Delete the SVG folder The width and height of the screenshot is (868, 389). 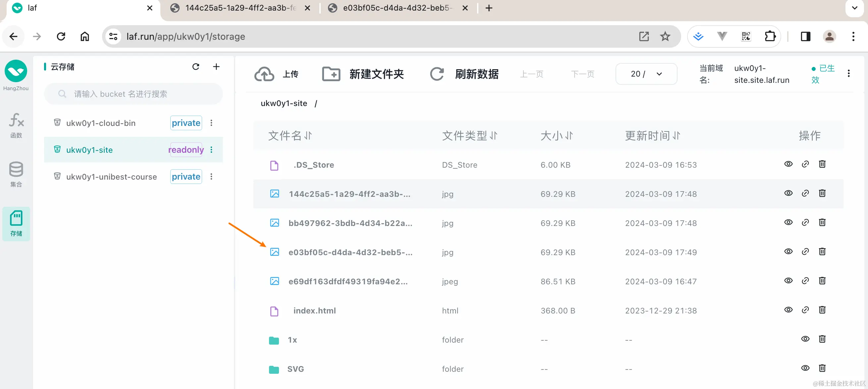(822, 368)
